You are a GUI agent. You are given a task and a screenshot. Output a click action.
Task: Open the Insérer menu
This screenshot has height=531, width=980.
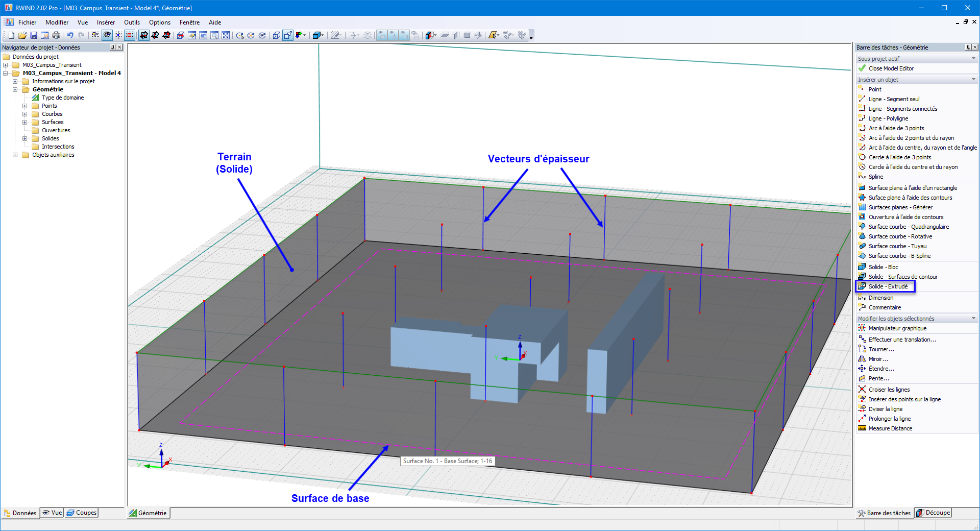coord(106,22)
